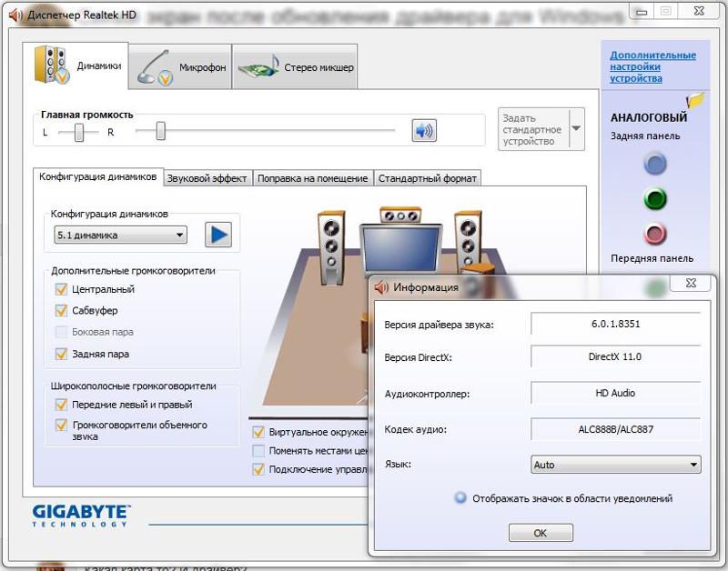Toggle the Сабвуфер checkbox
Screen dimensions: 728x571
[61, 310]
